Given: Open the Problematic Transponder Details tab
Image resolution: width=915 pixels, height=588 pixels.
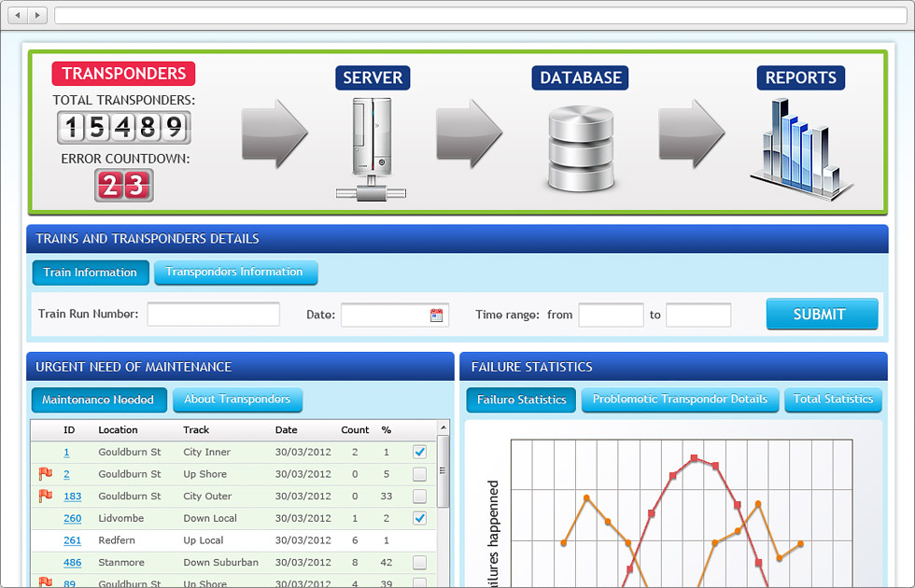Looking at the screenshot, I should [x=680, y=399].
